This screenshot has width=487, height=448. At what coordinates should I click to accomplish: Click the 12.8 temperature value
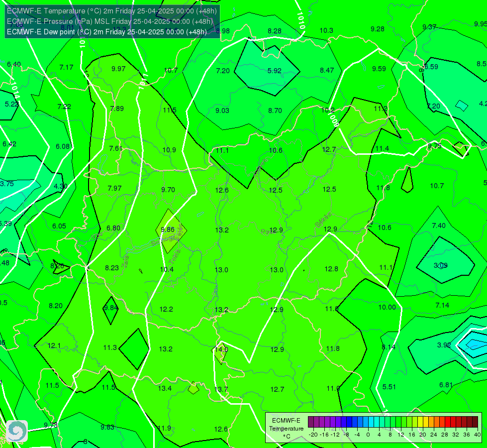(x=331, y=269)
